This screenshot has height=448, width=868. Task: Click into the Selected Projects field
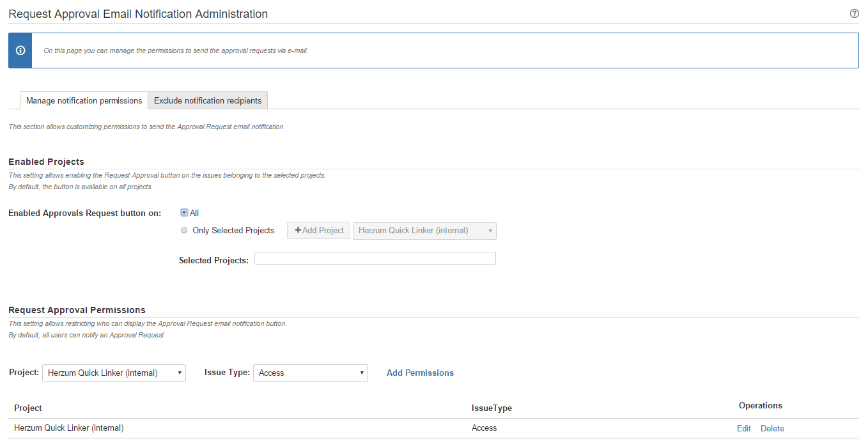pos(375,258)
